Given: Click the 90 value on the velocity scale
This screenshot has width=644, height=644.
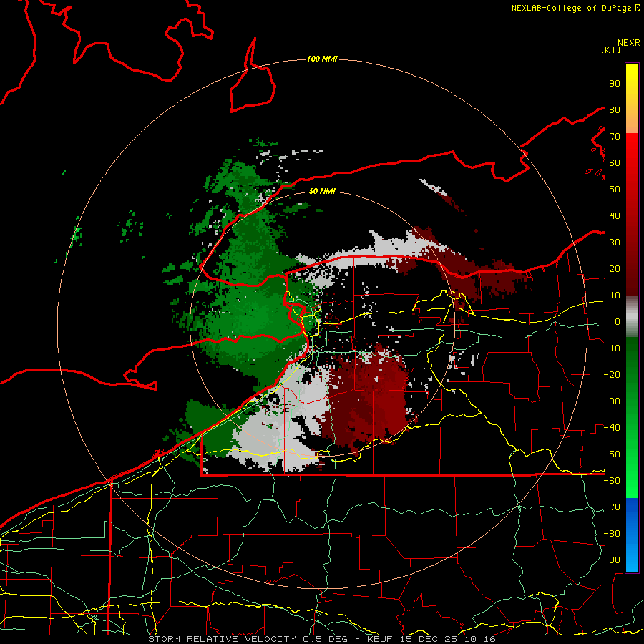Looking at the screenshot, I should [x=615, y=84].
